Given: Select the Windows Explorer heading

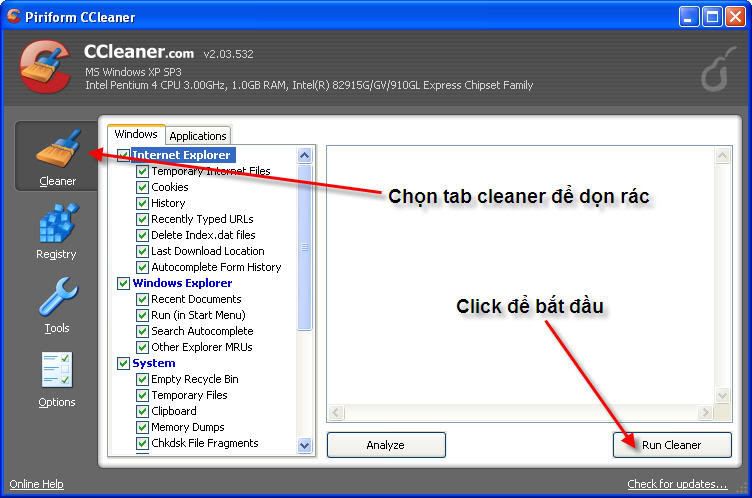Looking at the screenshot, I should 182,283.
